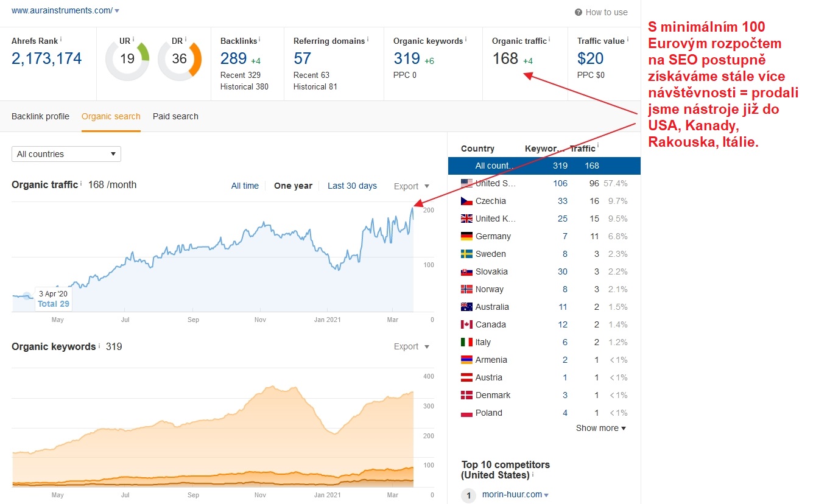This screenshot has width=816, height=504.
Task: Click the Organic traffic info icon in header
Action: 549,40
